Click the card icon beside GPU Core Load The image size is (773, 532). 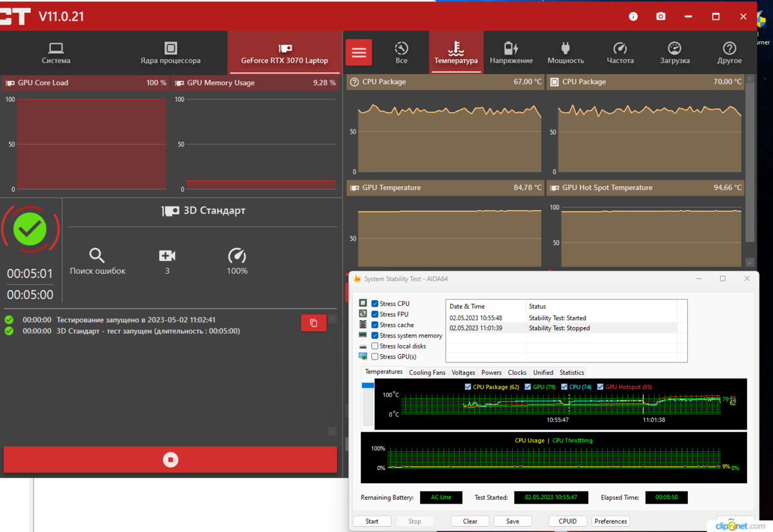coord(10,82)
